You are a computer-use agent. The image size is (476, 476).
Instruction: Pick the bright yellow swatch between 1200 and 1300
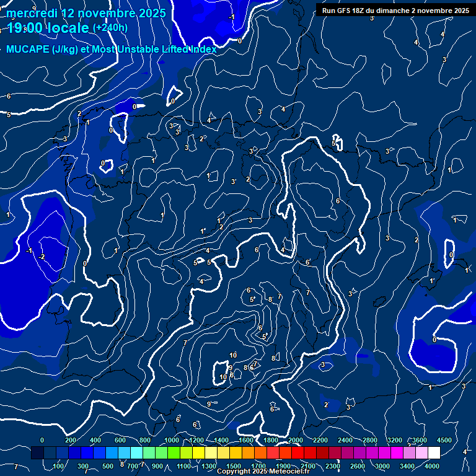pos(198,452)
